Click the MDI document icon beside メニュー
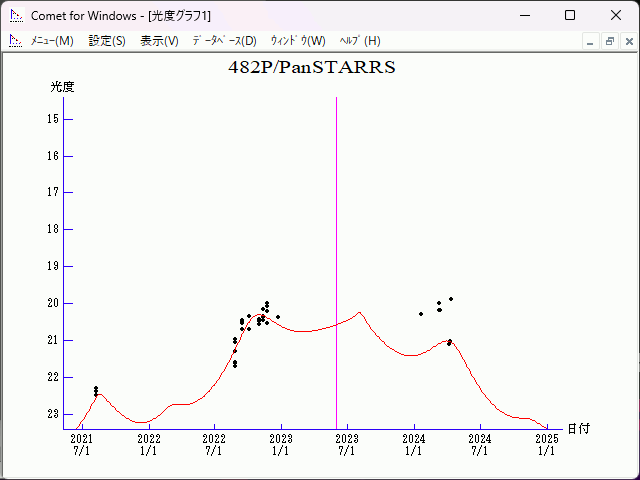Viewport: 640px width, 480px height. pyautogui.click(x=15, y=41)
